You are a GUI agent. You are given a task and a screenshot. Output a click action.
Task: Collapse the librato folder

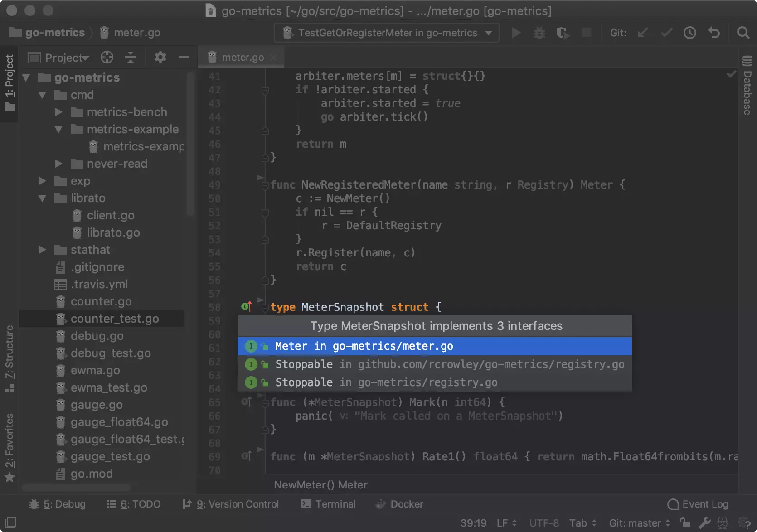coord(43,198)
